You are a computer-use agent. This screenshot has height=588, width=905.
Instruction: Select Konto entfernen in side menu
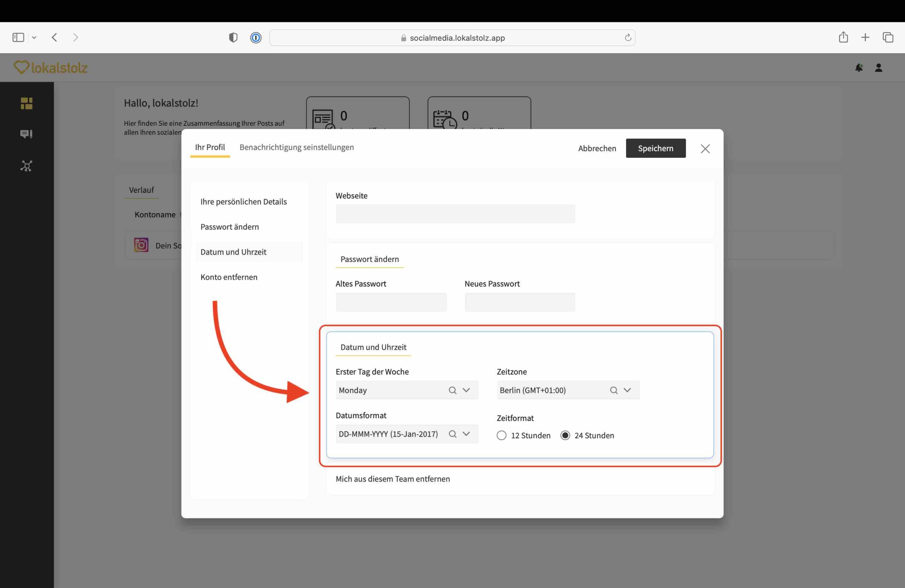(229, 277)
